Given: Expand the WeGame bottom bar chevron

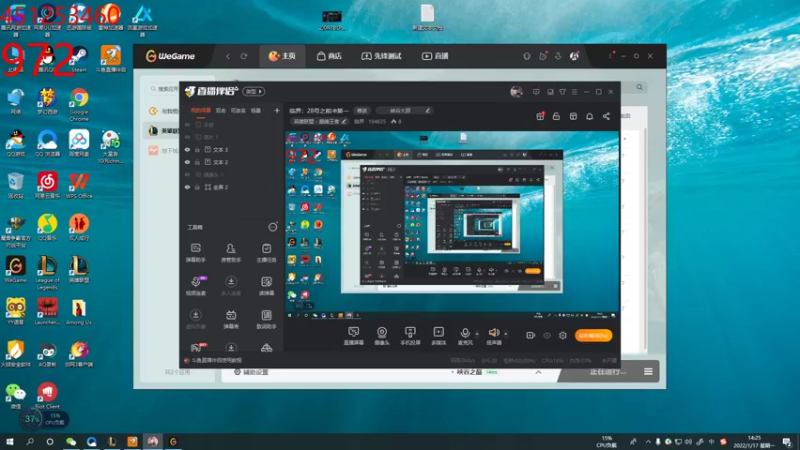Looking at the screenshot, I should click(x=538, y=372).
